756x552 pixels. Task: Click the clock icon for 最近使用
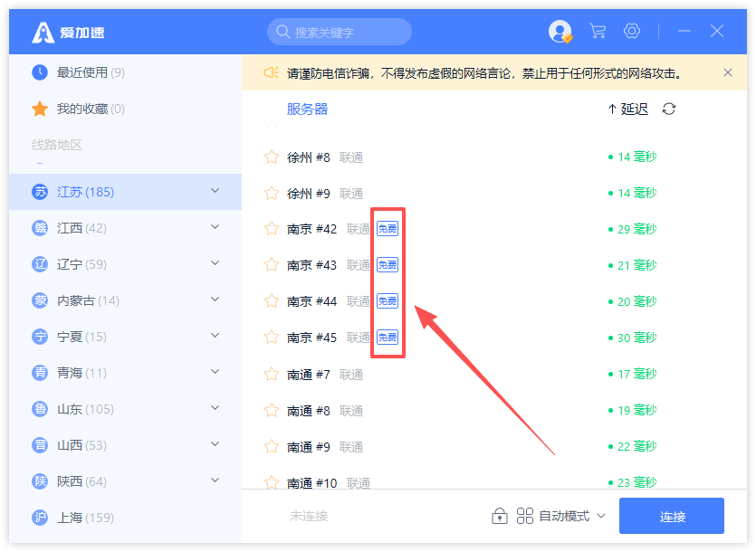(x=40, y=72)
